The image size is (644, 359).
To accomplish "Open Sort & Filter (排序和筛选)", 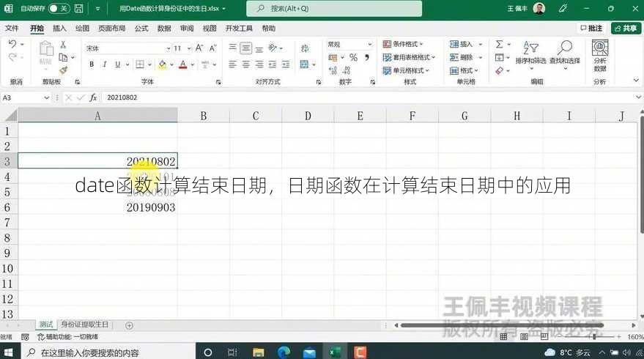I will click(530, 53).
